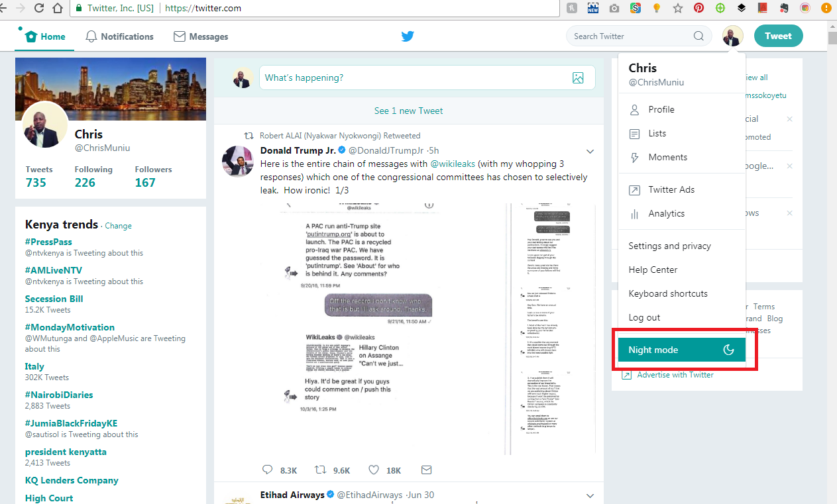
Task: Click the search magnifier icon
Action: pyautogui.click(x=698, y=36)
